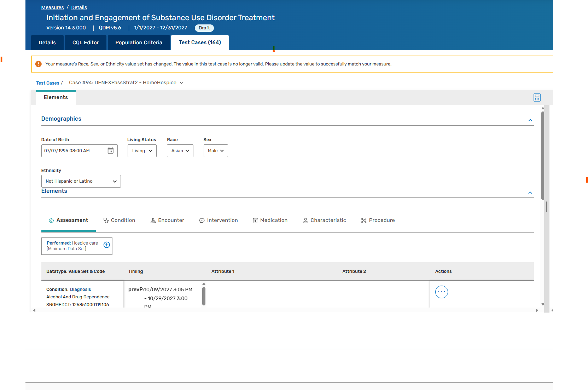This screenshot has width=588, height=390.
Task: Open the Characteristic element category
Action: point(324,220)
